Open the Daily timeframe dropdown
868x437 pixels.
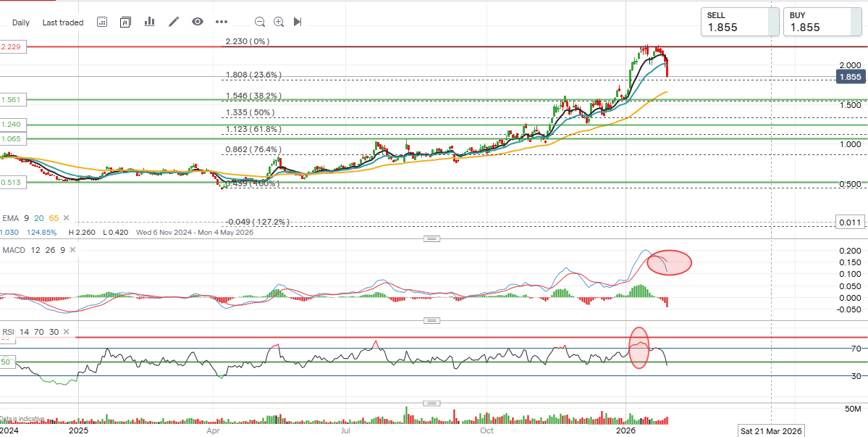coord(21,22)
